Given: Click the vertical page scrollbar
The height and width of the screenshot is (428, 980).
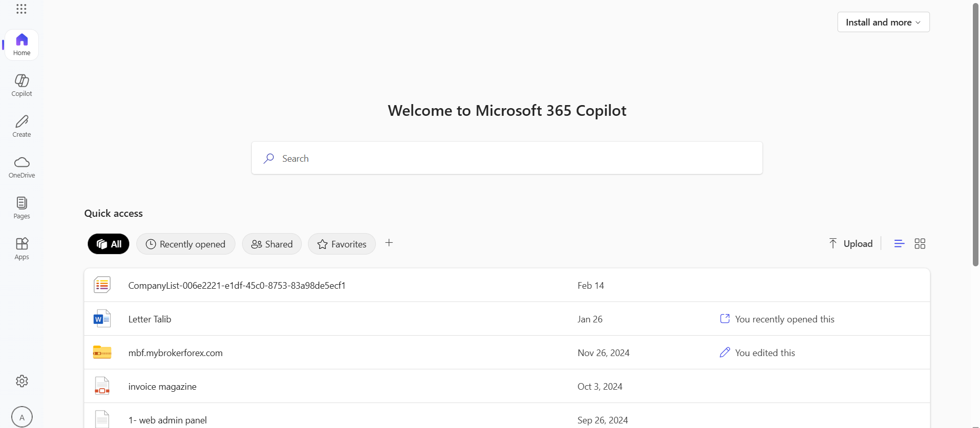Looking at the screenshot, I should [975, 134].
